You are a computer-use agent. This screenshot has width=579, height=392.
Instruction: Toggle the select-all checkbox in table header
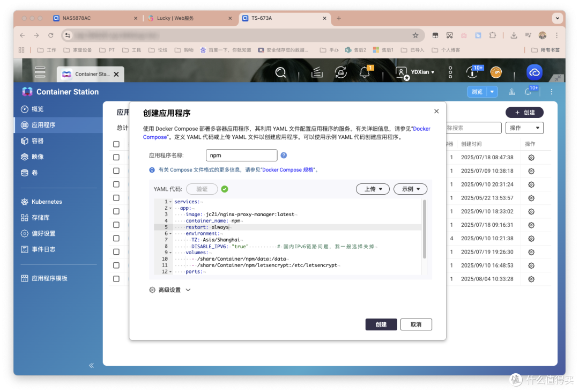pos(116,144)
